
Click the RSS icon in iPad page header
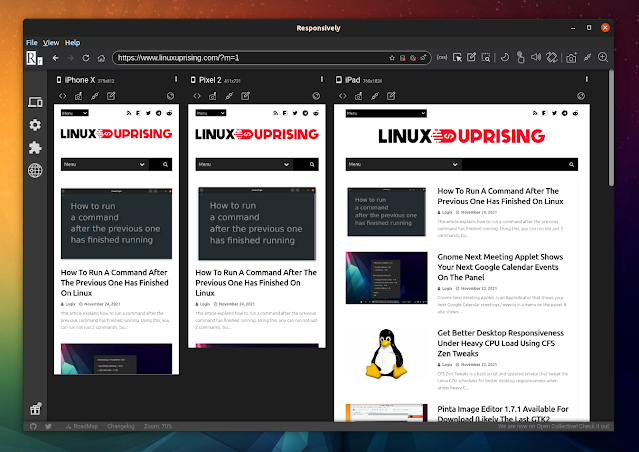point(535,113)
